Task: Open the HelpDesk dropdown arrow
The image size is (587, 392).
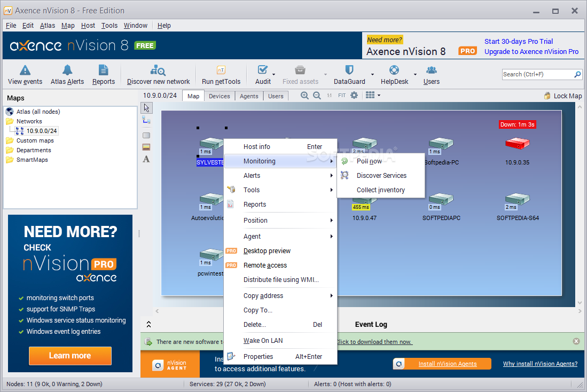Action: coord(415,75)
